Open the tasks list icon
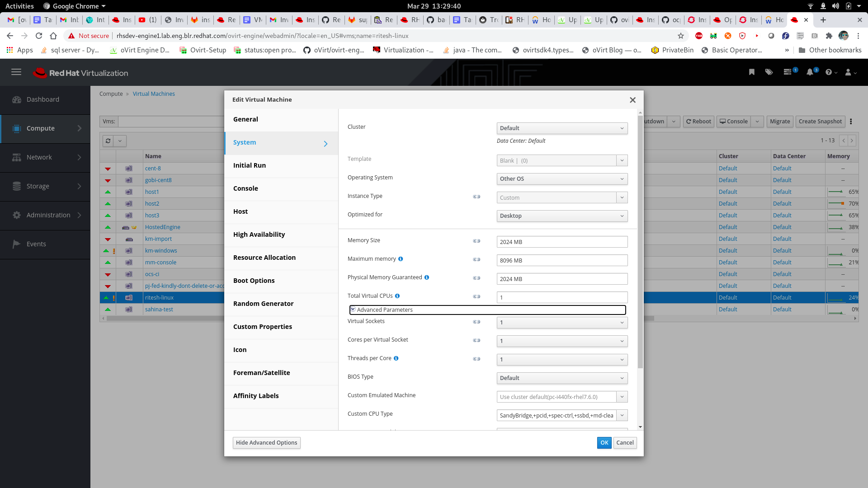This screenshot has height=488, width=868. 788,72
